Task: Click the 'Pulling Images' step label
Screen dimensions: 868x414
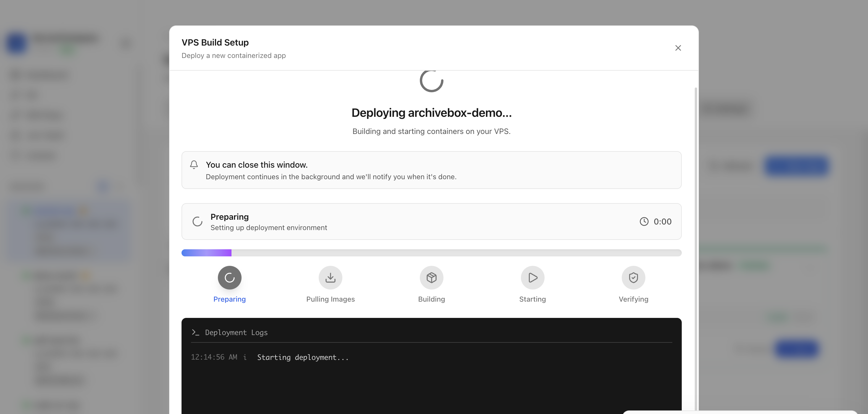Action: coord(331,299)
